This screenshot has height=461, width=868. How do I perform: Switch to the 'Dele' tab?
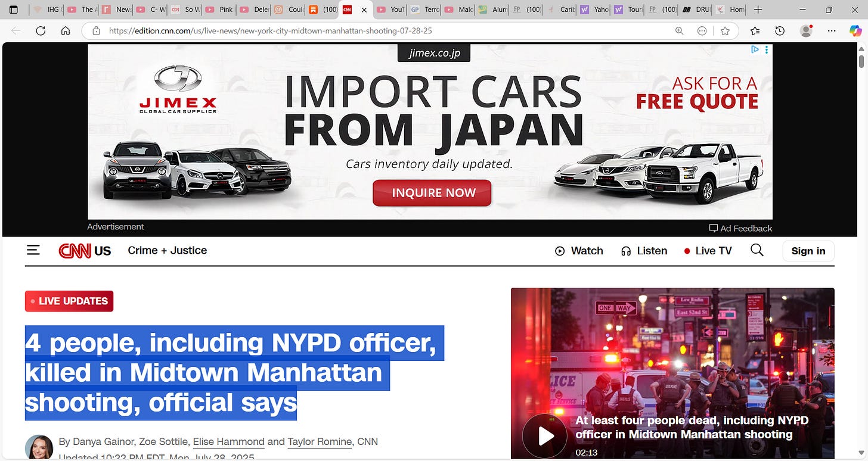(x=254, y=10)
